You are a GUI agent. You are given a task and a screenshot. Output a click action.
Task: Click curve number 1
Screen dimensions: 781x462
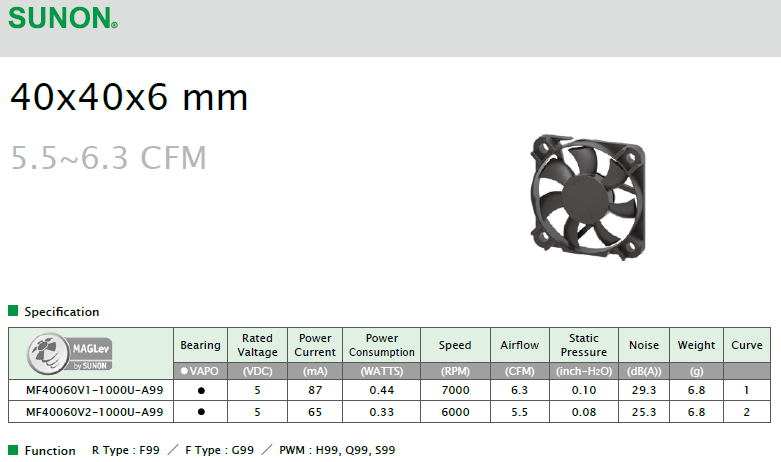(747, 390)
